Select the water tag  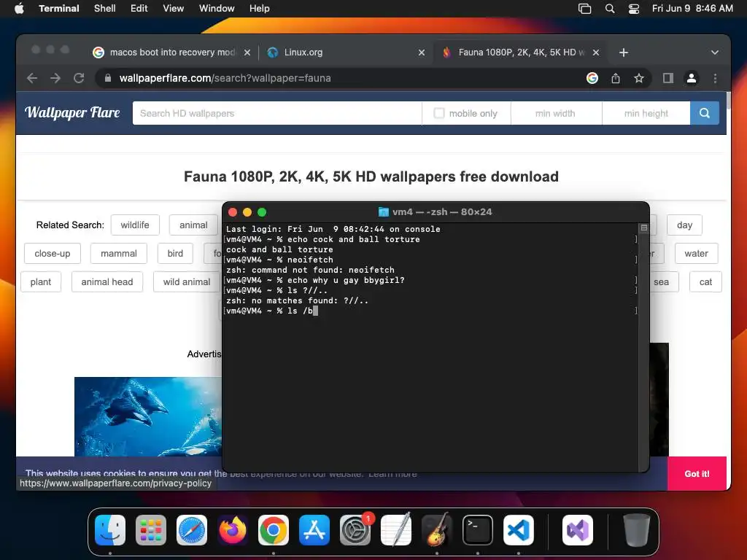(696, 253)
